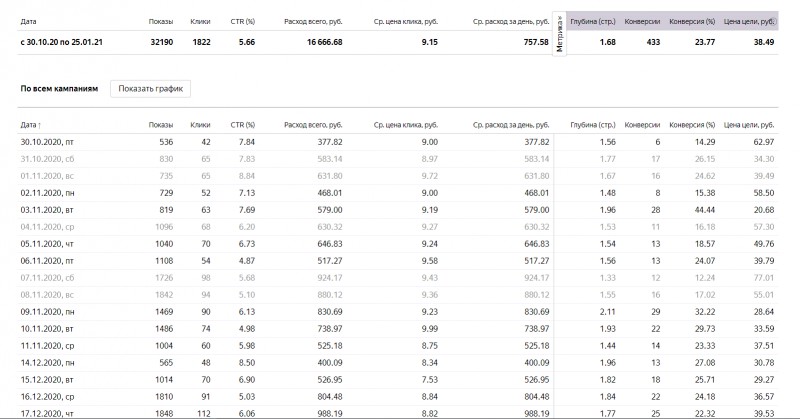800x419 pixels.
Task: Sort by Цена цели, руб. column header
Action: click(x=749, y=125)
